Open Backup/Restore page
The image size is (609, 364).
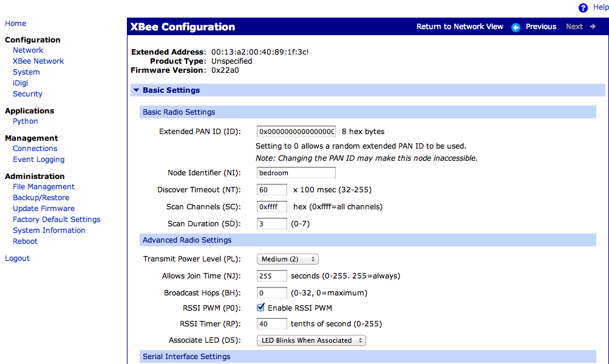point(41,198)
